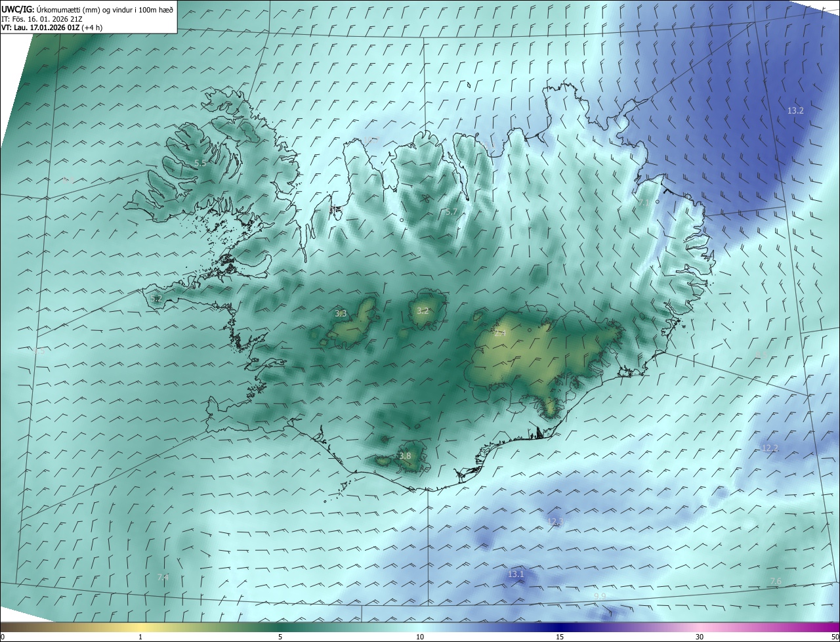The width and height of the screenshot is (840, 642).
Task: Click the '10' tick on the colour scale
Action: [420, 637]
